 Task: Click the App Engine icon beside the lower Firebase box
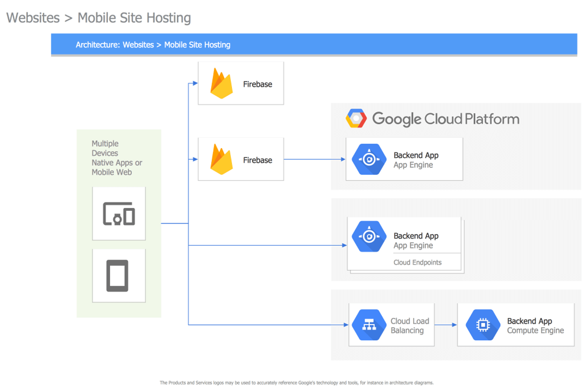[369, 159]
